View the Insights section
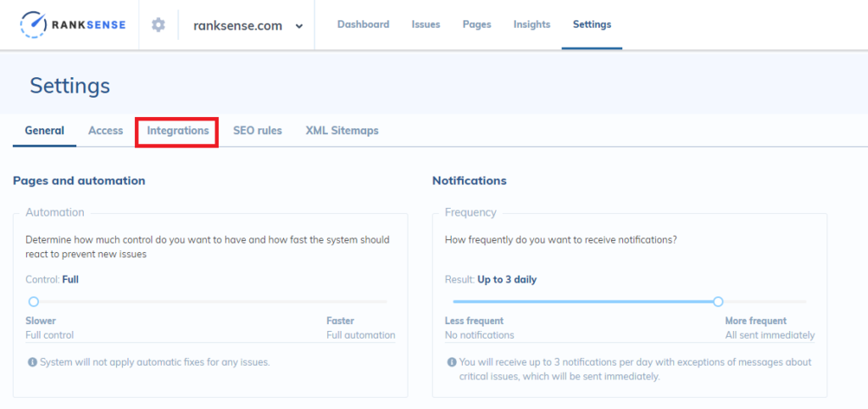This screenshot has height=409, width=868. tap(531, 25)
